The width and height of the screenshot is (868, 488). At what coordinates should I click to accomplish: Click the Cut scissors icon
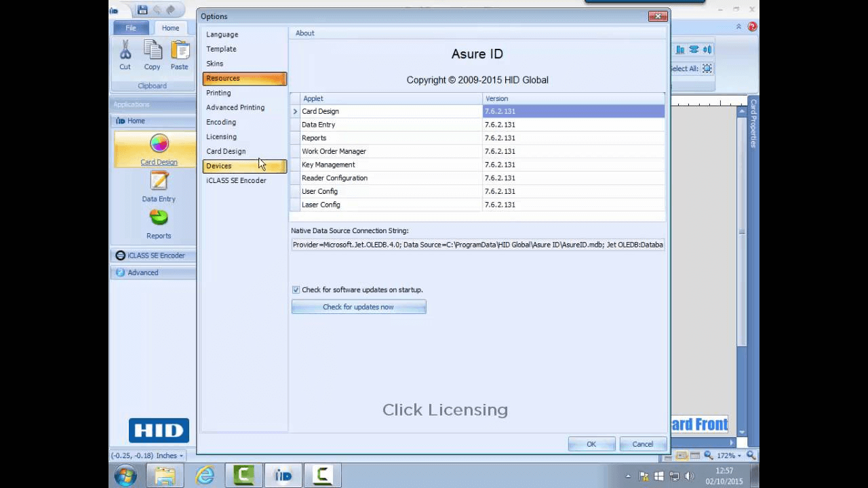point(125,50)
